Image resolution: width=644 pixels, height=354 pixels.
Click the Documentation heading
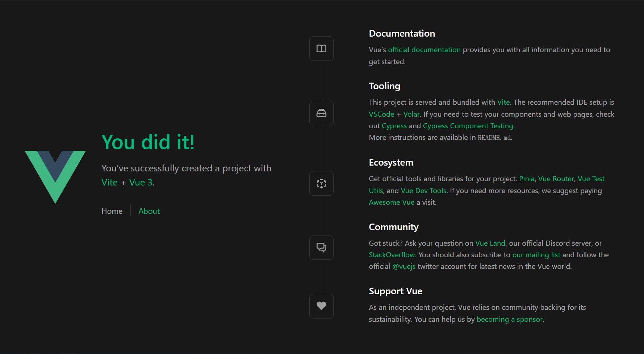click(x=402, y=33)
